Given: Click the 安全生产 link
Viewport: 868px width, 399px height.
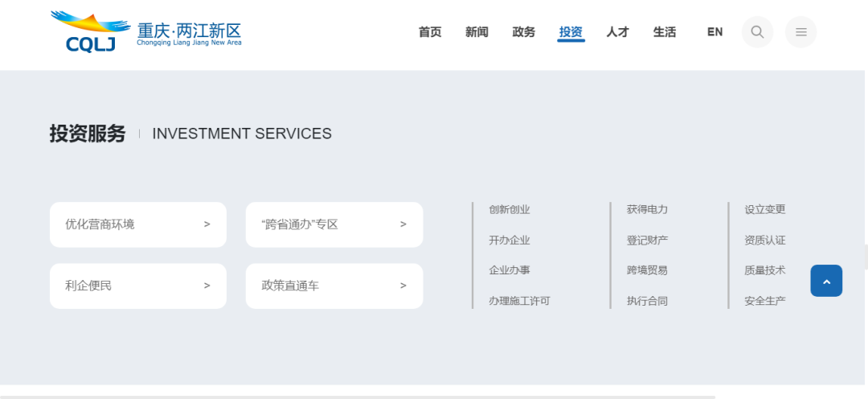Looking at the screenshot, I should pos(765,301).
